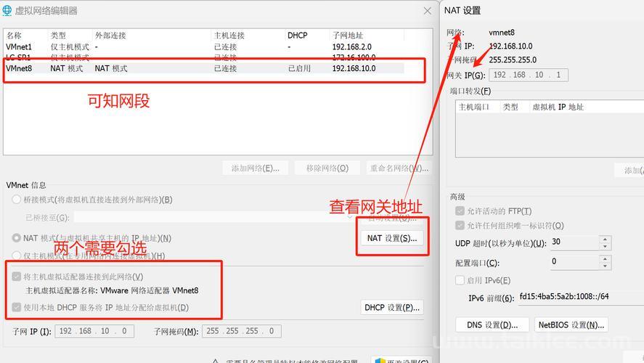Click the 外部连接 column header

pos(110,36)
